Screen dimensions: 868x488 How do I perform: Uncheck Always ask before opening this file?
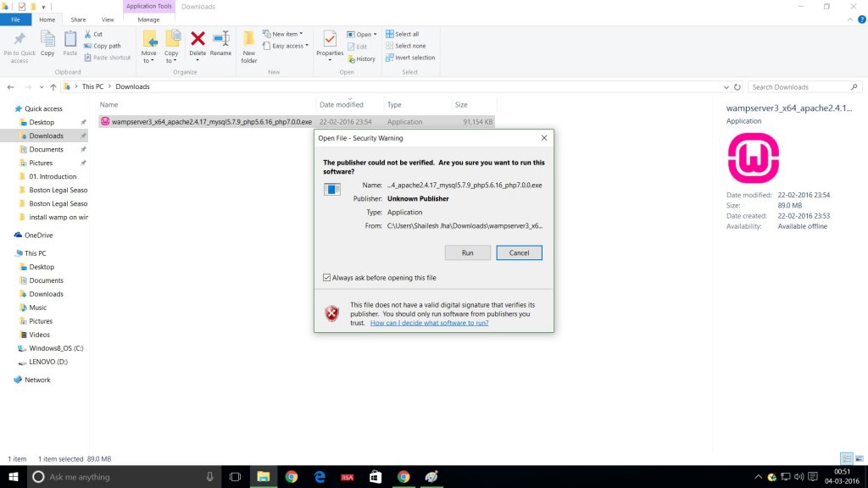(326, 278)
